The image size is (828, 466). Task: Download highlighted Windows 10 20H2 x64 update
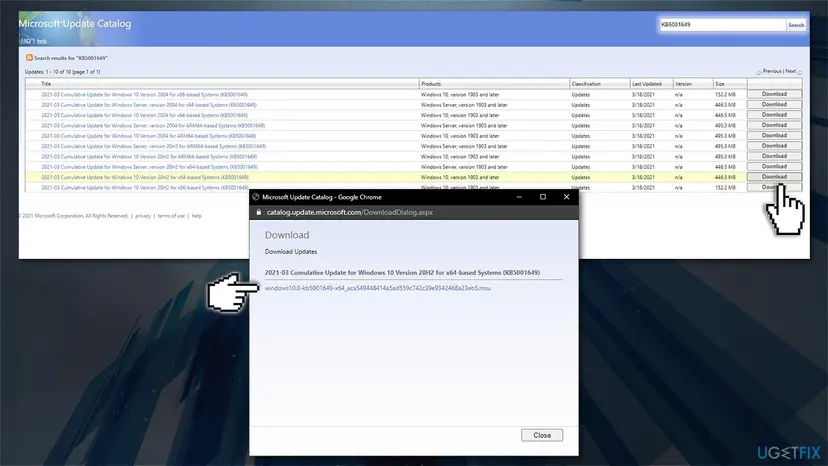coord(774,177)
